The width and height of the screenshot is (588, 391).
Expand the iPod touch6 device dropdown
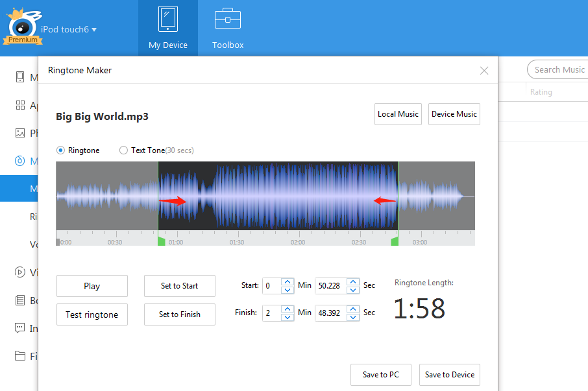(x=94, y=30)
